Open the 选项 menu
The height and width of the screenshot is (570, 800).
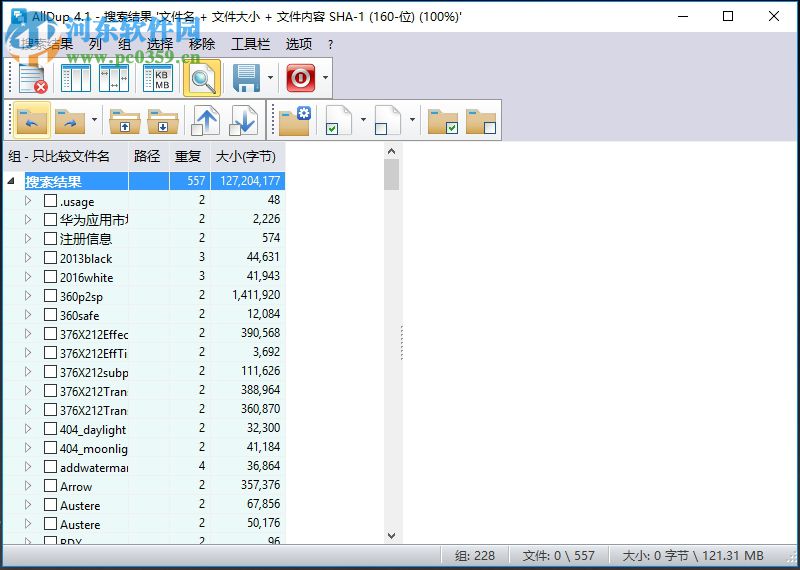coord(298,44)
